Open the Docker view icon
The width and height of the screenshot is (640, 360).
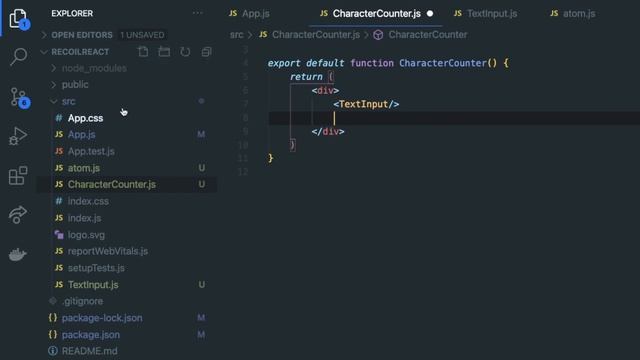tap(18, 254)
